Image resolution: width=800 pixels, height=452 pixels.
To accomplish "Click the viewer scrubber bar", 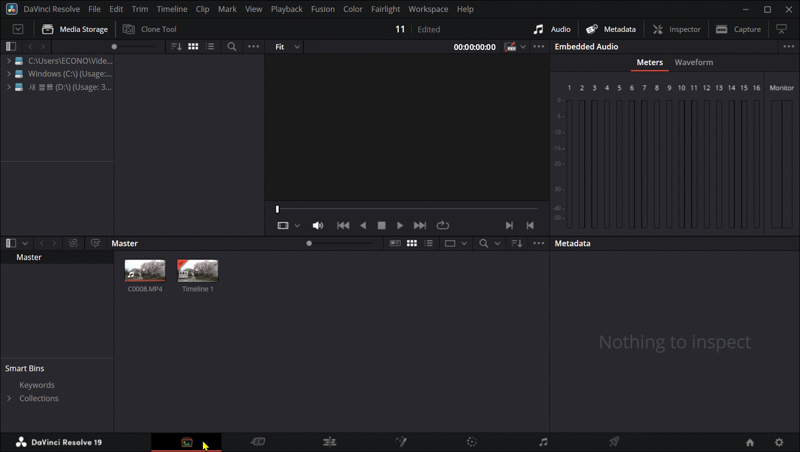I will tap(407, 209).
